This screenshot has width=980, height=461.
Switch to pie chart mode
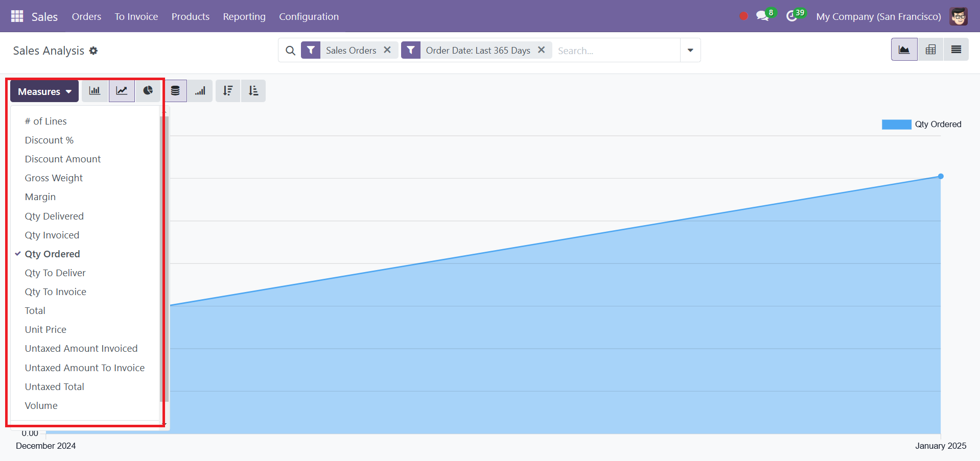(x=148, y=91)
